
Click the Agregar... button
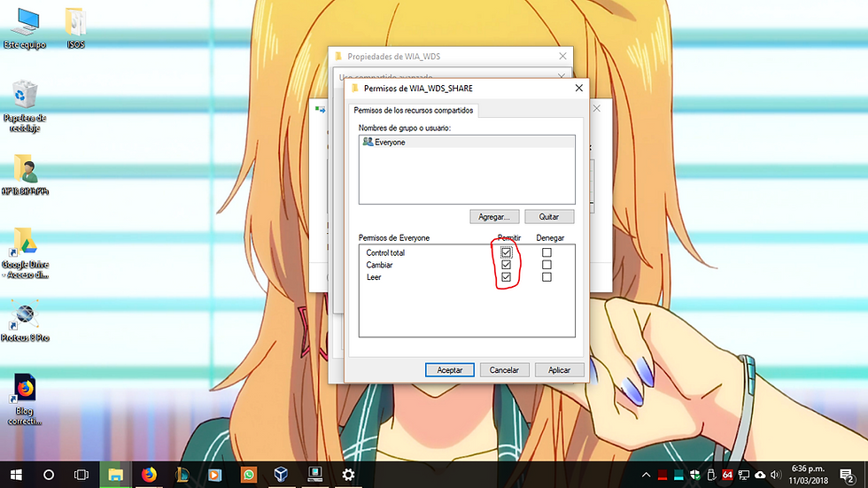494,216
